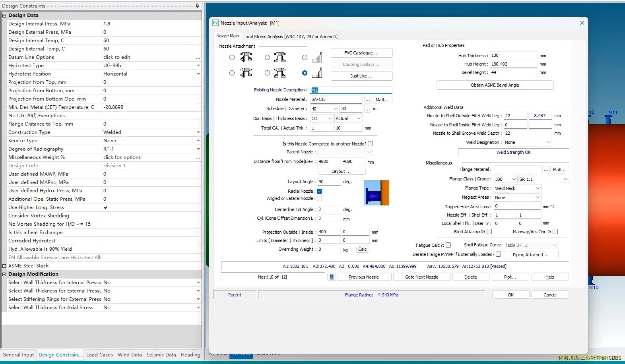Expand the ASME Steel Stack row
625x364 pixels.
pos(4,266)
